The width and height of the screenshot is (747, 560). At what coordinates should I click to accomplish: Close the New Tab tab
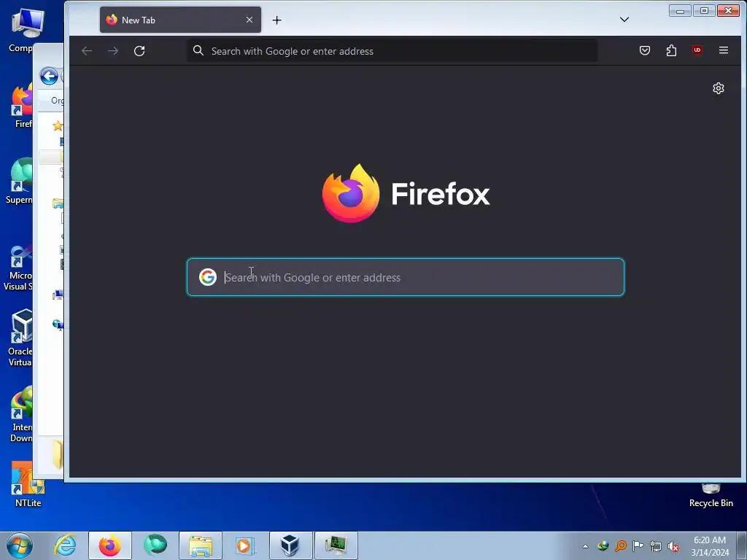point(249,20)
